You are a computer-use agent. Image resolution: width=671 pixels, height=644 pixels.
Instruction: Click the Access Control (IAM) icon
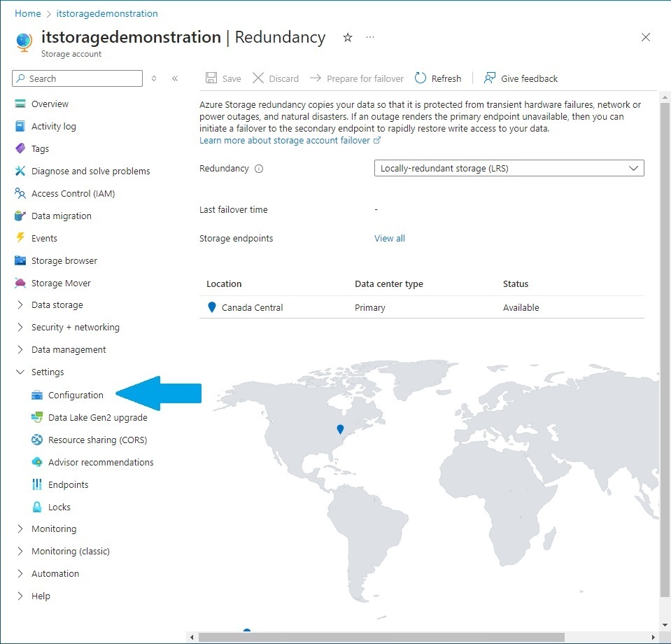[20, 193]
